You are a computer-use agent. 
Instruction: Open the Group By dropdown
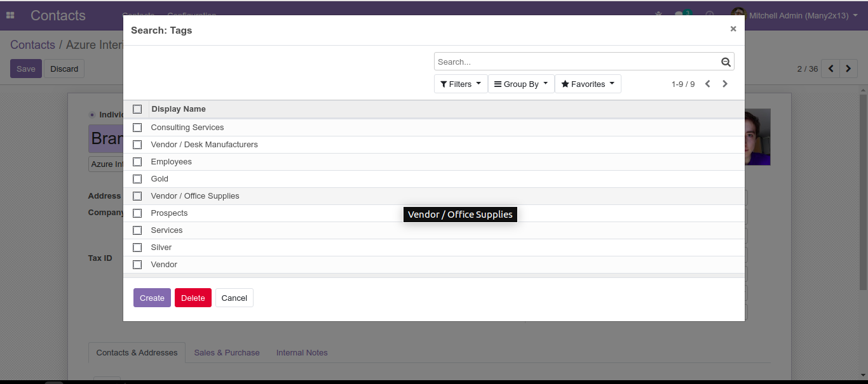[521, 84]
